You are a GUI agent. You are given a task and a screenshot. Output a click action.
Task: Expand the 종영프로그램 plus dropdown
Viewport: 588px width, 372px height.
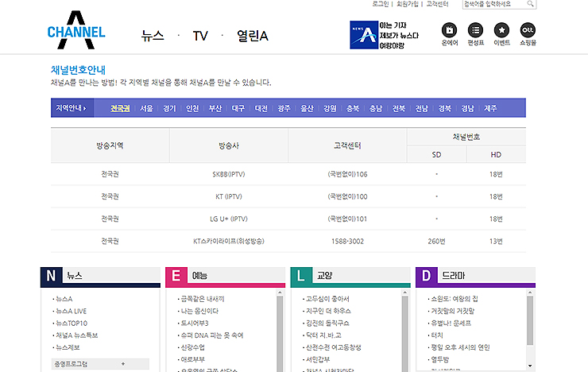(x=100, y=364)
